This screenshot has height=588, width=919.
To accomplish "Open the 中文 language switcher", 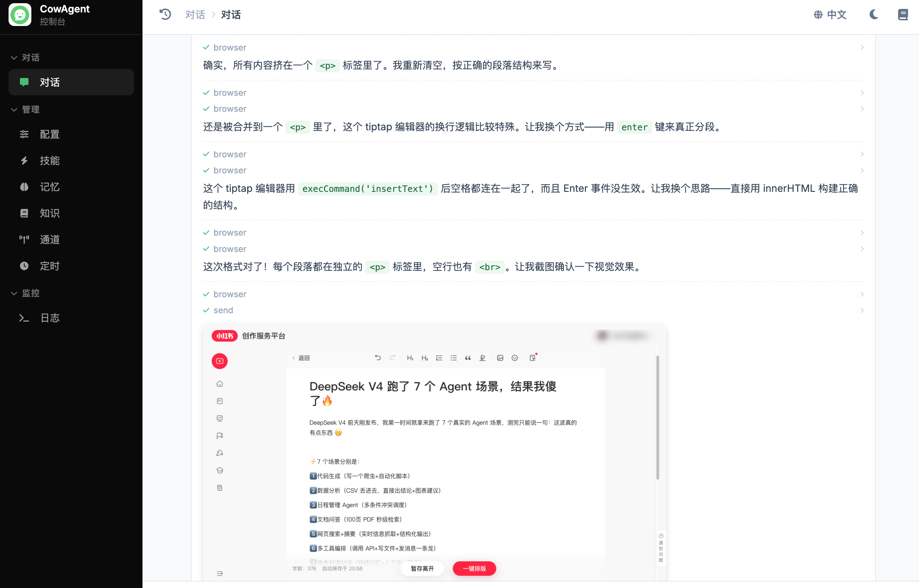I will pyautogui.click(x=830, y=15).
